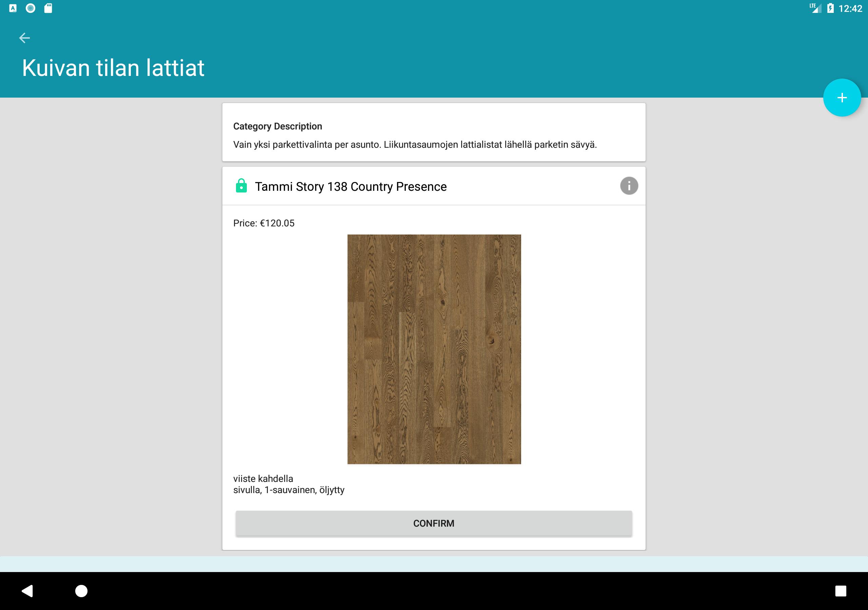This screenshot has height=610, width=868.
Task: Tap 'Vain yksi parkettivalinta per asunto' description
Action: pyautogui.click(x=415, y=144)
